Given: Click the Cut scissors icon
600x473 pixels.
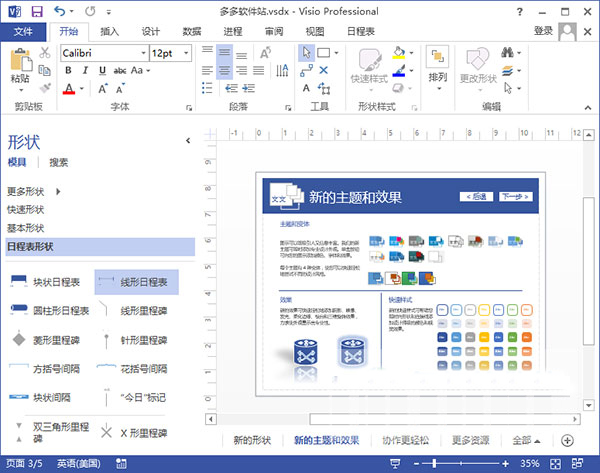Looking at the screenshot, I should [x=45, y=53].
